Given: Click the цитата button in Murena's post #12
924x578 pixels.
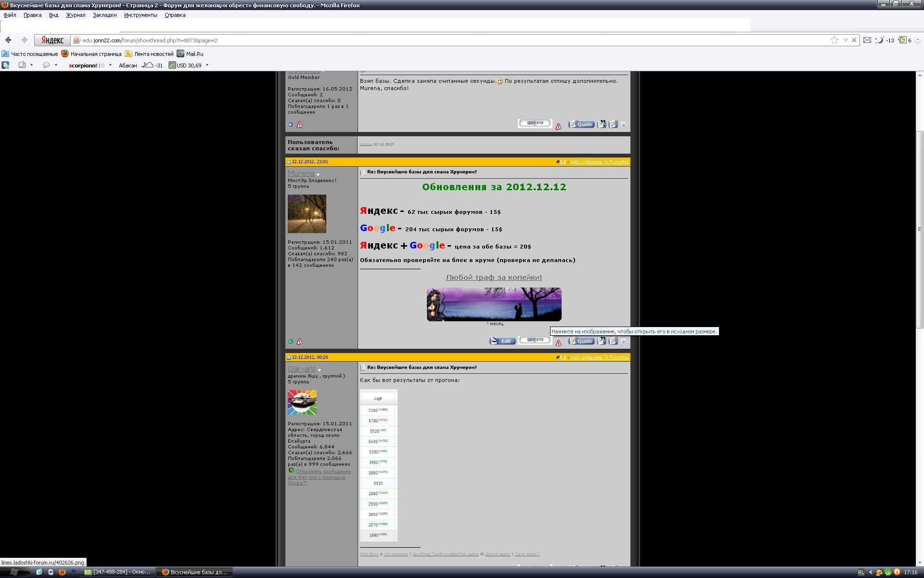Looking at the screenshot, I should point(535,340).
